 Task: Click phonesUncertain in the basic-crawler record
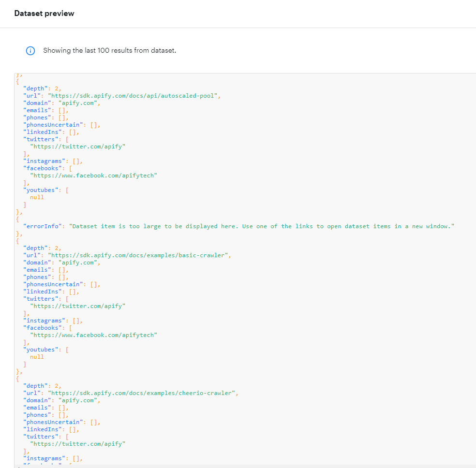point(53,284)
